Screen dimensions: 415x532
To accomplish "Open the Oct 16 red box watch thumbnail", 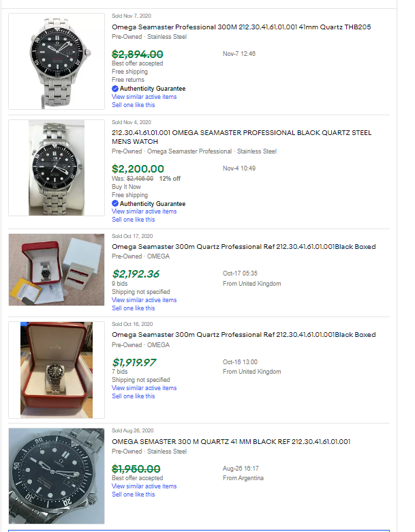I will point(57,370).
